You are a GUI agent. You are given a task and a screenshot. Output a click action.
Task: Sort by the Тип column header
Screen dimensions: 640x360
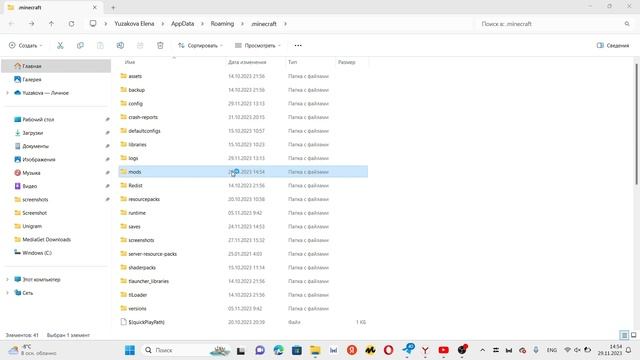coord(292,62)
